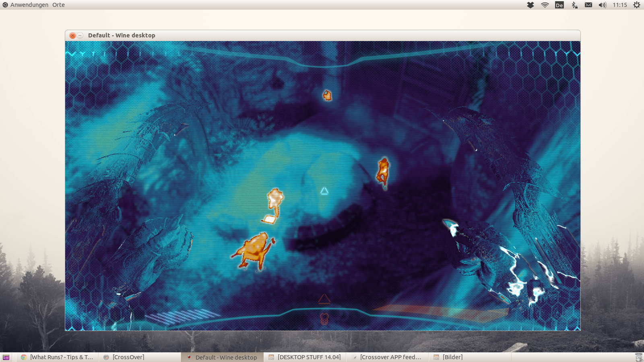
Task: Click the Bluetooth indicator icon
Action: [x=574, y=5]
